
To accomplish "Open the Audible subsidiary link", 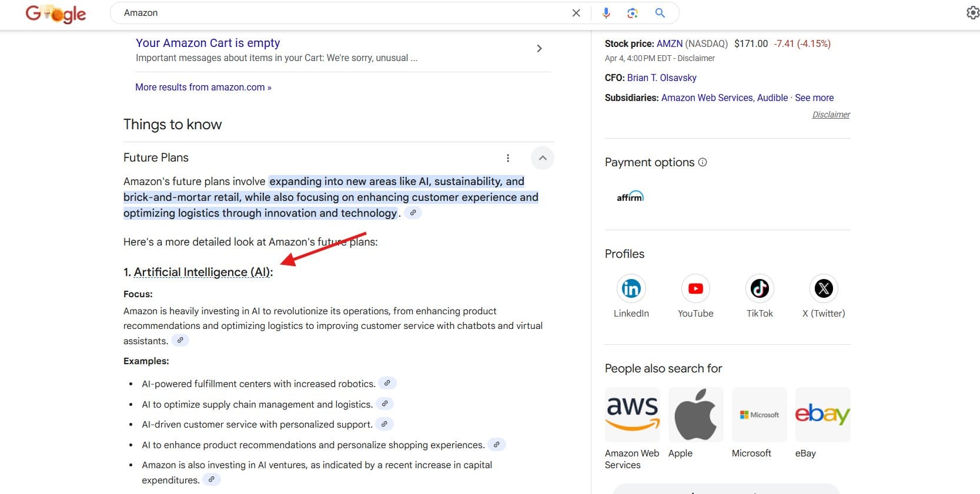I will pos(772,98).
